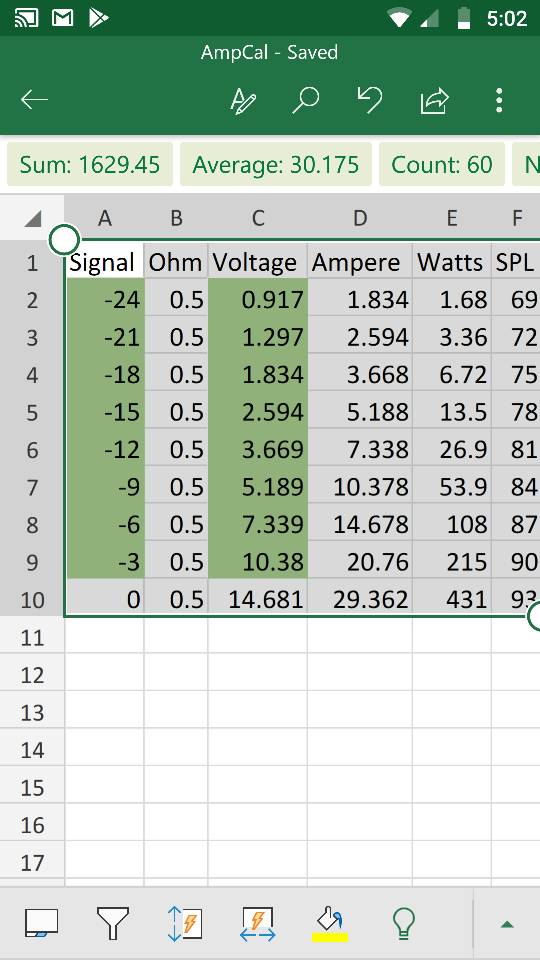Open the search magnifier icon
540x960 pixels.
[306, 100]
